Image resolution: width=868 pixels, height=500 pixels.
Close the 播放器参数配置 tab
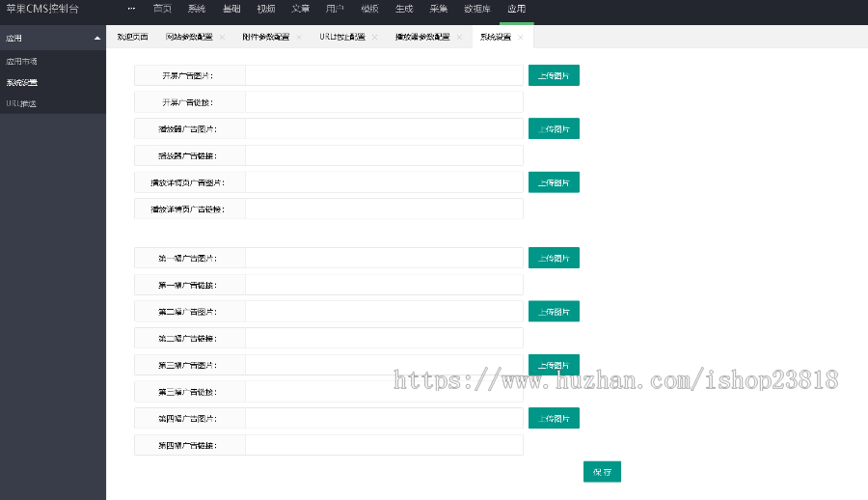[459, 37]
